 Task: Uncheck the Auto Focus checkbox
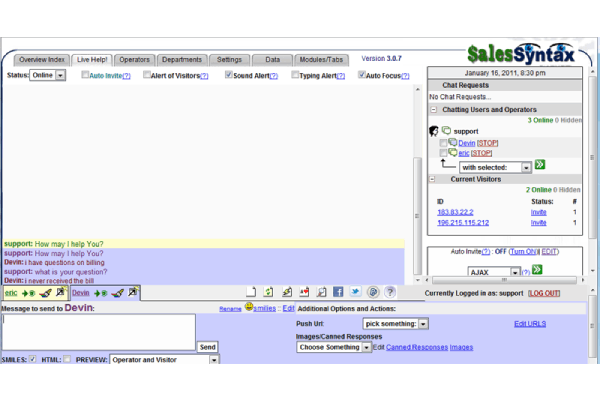(x=362, y=75)
